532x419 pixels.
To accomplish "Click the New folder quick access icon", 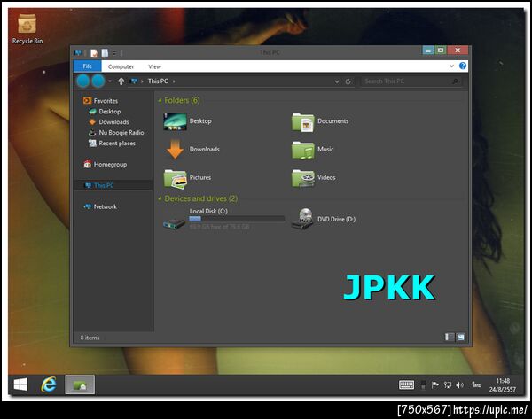I will [x=105, y=53].
